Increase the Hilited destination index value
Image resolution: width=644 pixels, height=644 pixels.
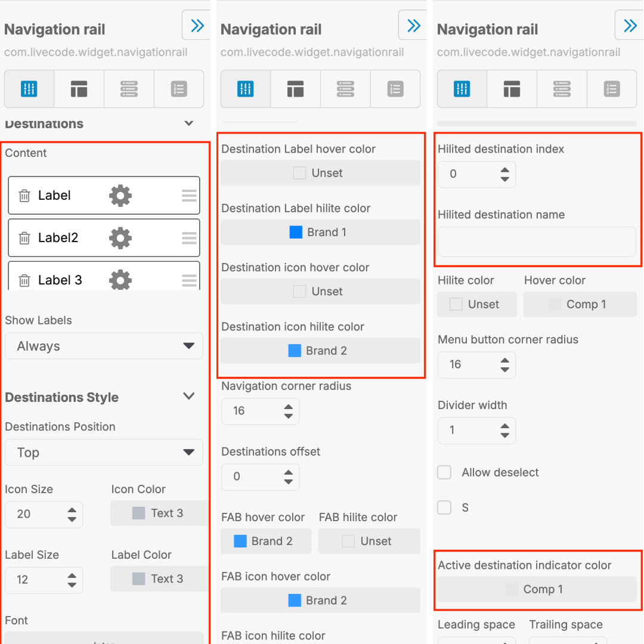click(x=505, y=169)
